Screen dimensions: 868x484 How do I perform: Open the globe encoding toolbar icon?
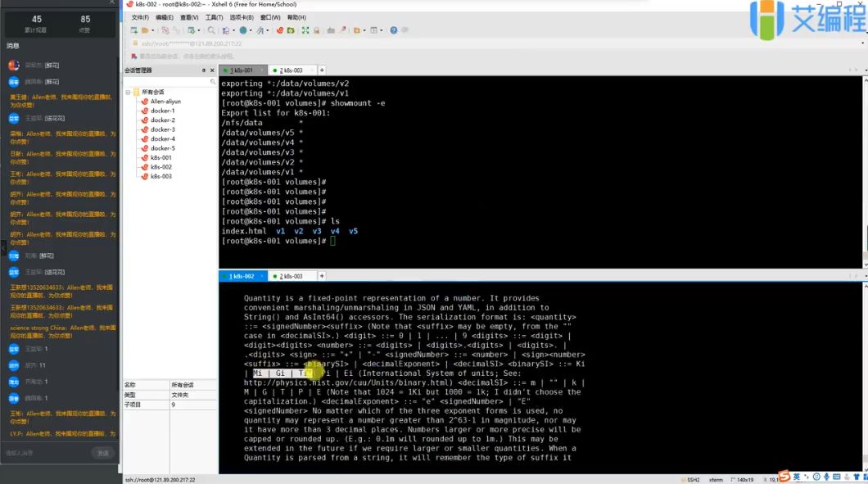coord(243,30)
